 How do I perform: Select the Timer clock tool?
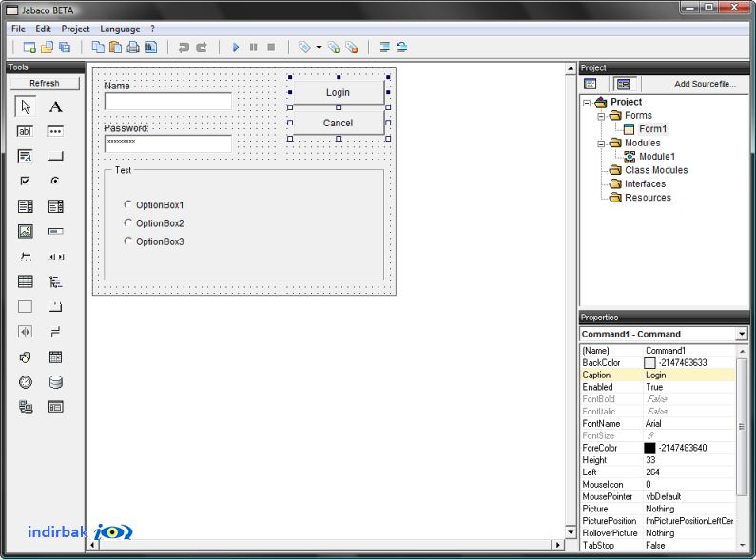25,382
